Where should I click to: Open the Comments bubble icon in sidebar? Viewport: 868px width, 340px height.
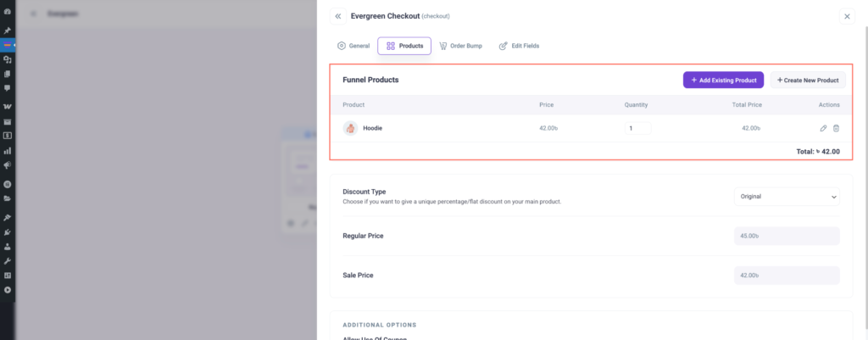[7, 88]
